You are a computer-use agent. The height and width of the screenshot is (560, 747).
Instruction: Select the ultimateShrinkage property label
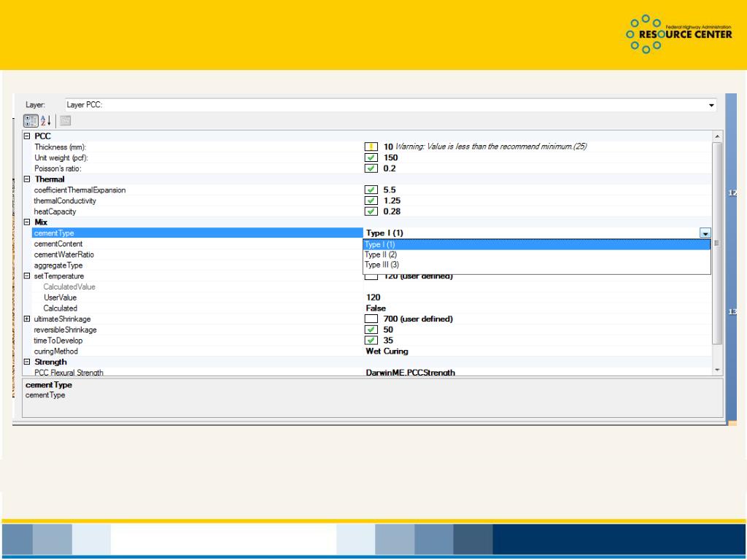(x=62, y=319)
